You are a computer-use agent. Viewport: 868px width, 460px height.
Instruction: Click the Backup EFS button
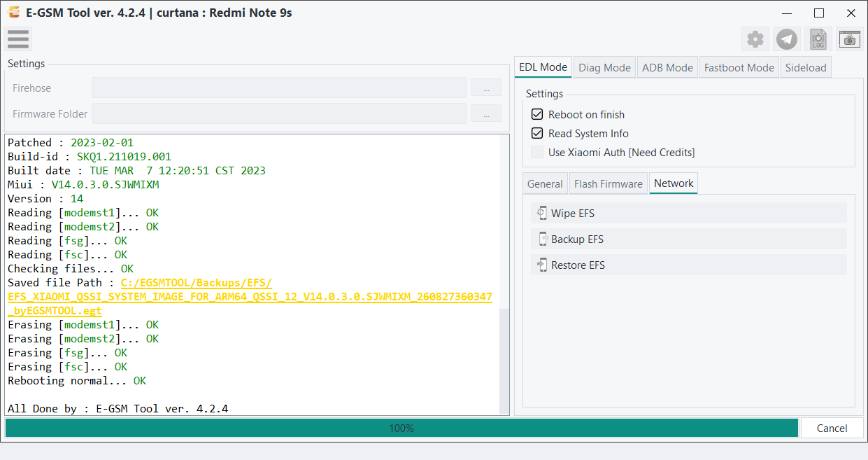[x=689, y=239]
